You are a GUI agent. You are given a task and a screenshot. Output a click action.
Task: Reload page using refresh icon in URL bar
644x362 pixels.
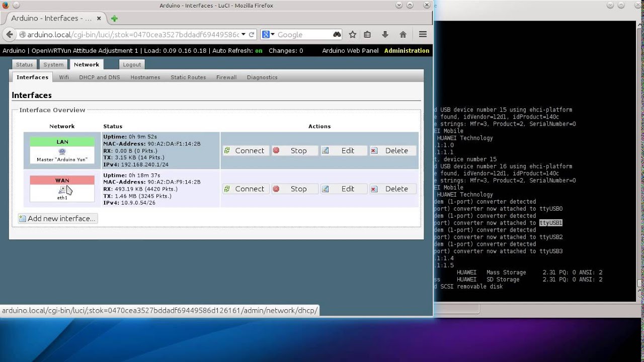[252, 35]
